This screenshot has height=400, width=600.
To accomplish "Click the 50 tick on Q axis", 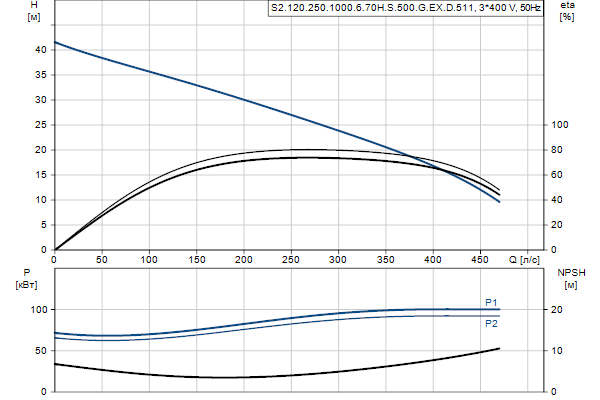I will pyautogui.click(x=101, y=259).
